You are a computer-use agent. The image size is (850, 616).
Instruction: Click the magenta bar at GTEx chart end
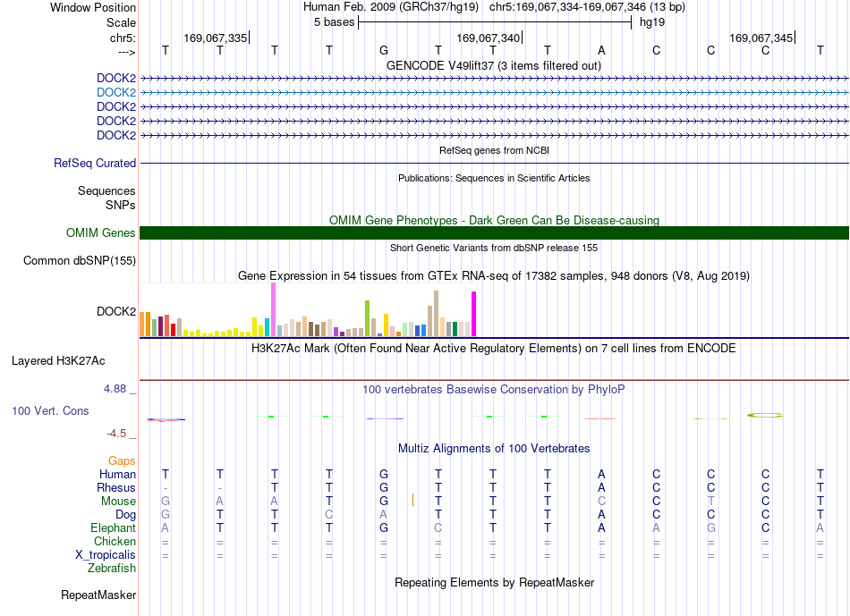(x=474, y=314)
